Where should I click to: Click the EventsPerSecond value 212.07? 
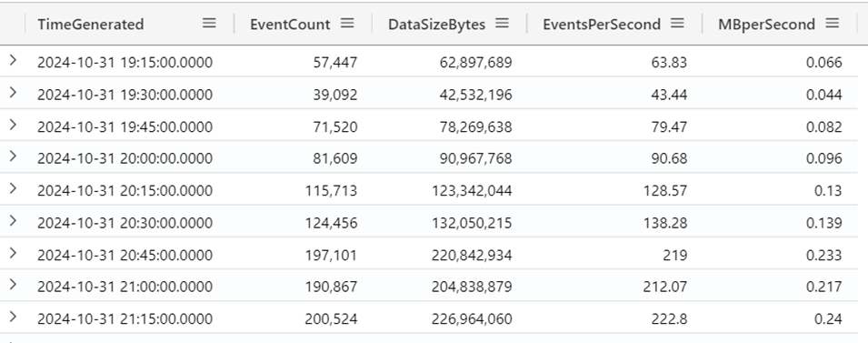[665, 287]
